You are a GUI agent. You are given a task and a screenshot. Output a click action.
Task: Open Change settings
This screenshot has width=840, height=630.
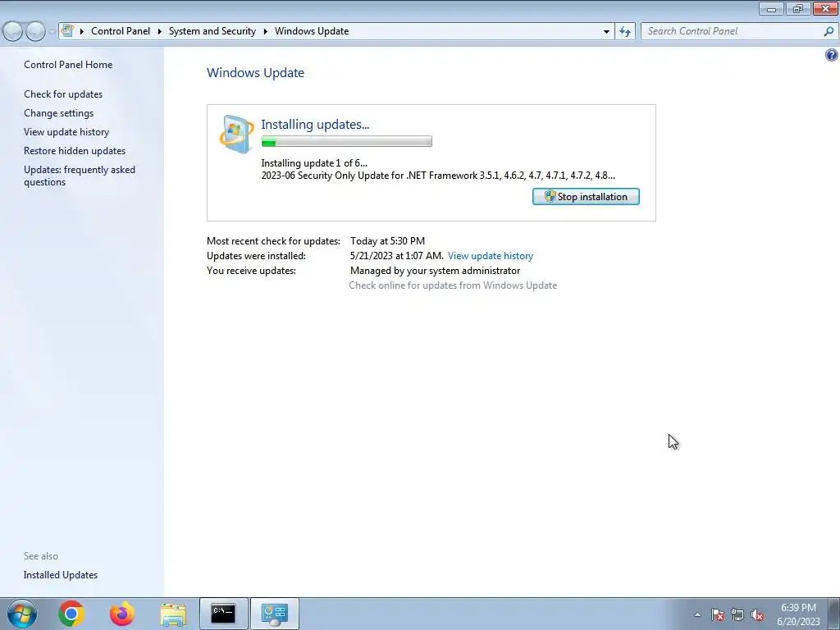click(x=58, y=113)
